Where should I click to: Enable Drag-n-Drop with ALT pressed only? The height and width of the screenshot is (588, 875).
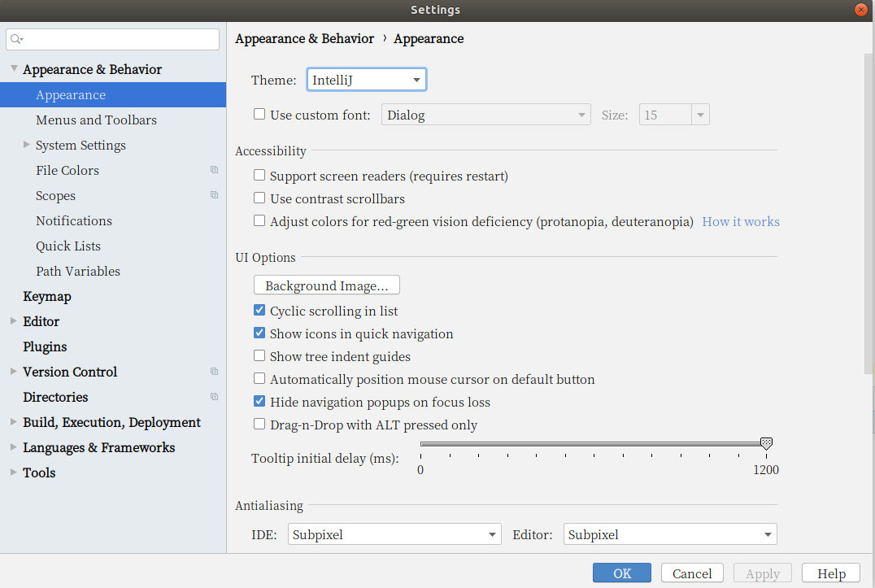pyautogui.click(x=259, y=424)
